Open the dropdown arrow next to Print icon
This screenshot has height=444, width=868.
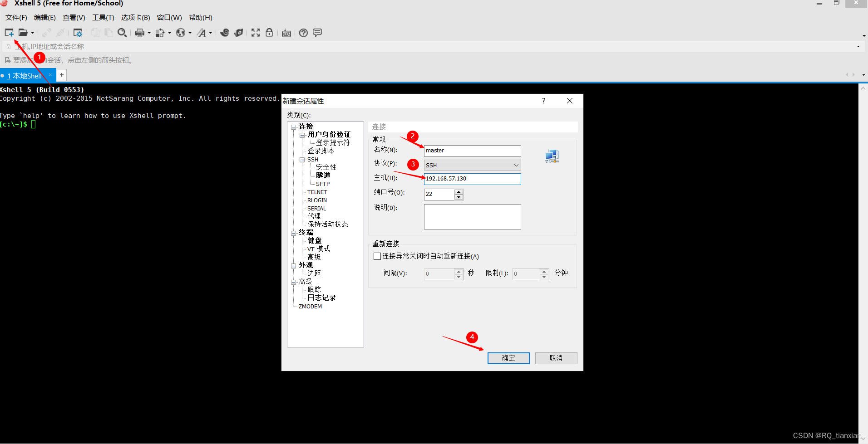coord(149,33)
